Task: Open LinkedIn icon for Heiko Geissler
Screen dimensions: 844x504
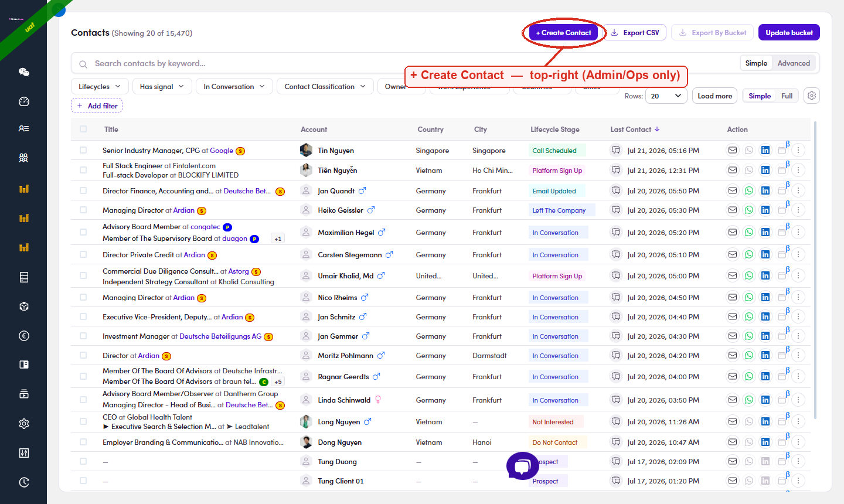Action: pyautogui.click(x=765, y=210)
